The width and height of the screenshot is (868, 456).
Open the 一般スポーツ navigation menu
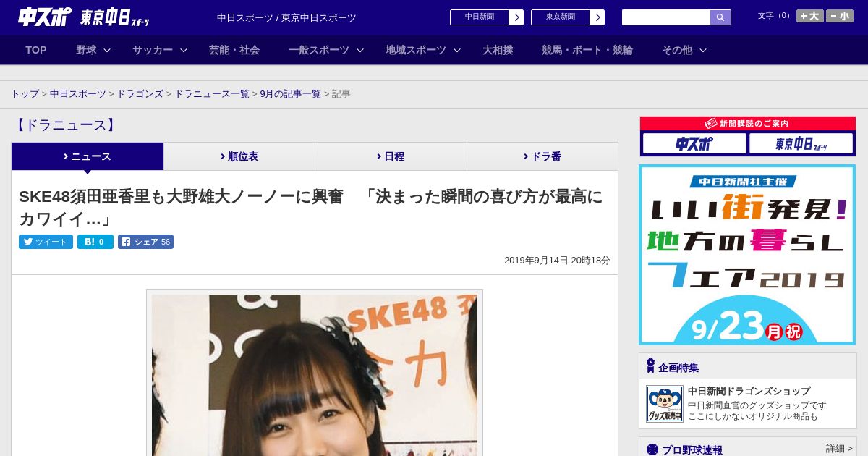[x=319, y=50]
